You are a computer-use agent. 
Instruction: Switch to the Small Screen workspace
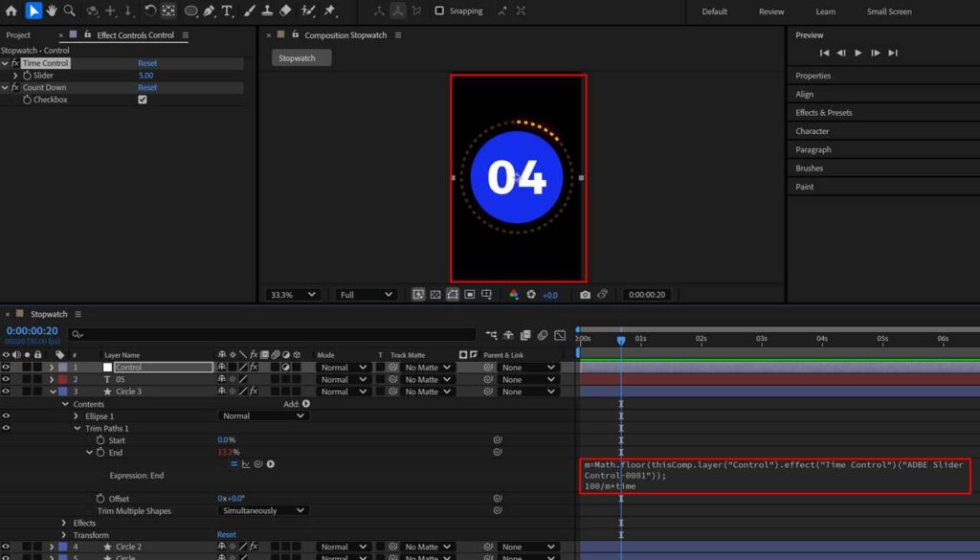(889, 11)
